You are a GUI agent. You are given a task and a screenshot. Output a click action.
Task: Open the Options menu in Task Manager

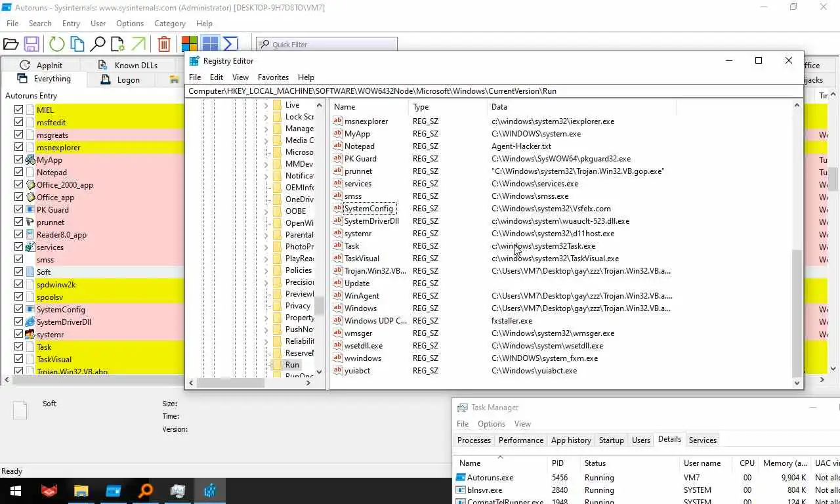point(492,424)
